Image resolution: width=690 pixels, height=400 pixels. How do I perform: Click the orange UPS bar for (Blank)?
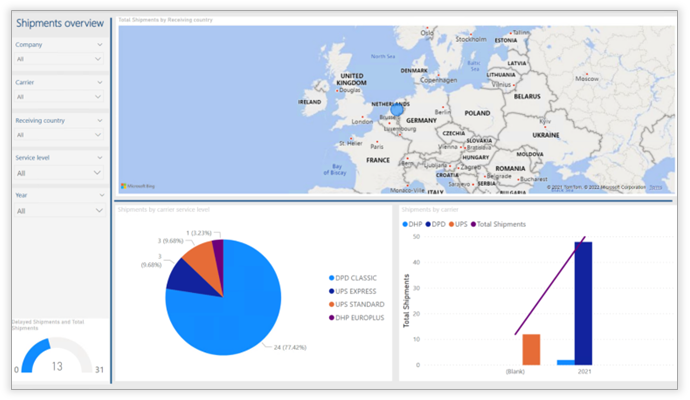531,349
